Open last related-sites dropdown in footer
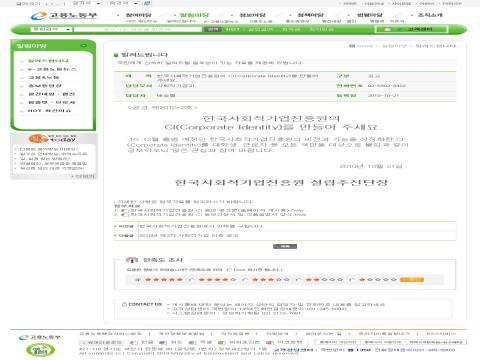The image size is (480, 360). click(x=437, y=342)
